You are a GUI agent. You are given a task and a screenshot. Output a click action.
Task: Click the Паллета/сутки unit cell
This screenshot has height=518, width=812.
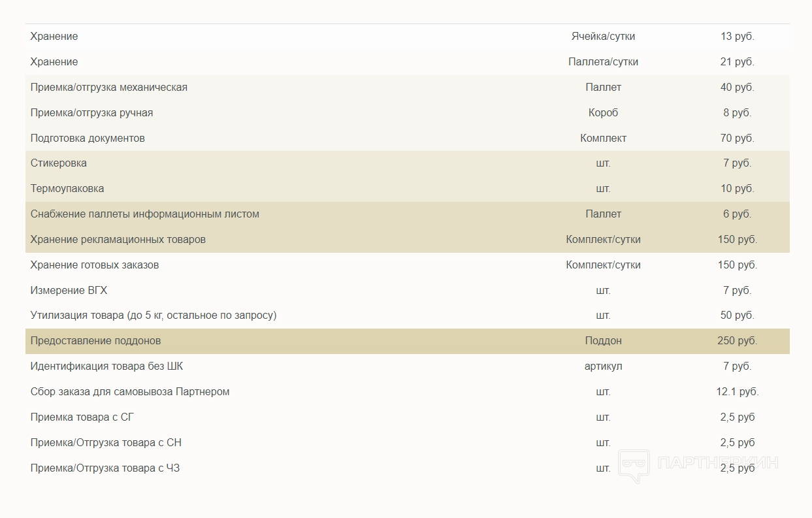(x=603, y=62)
